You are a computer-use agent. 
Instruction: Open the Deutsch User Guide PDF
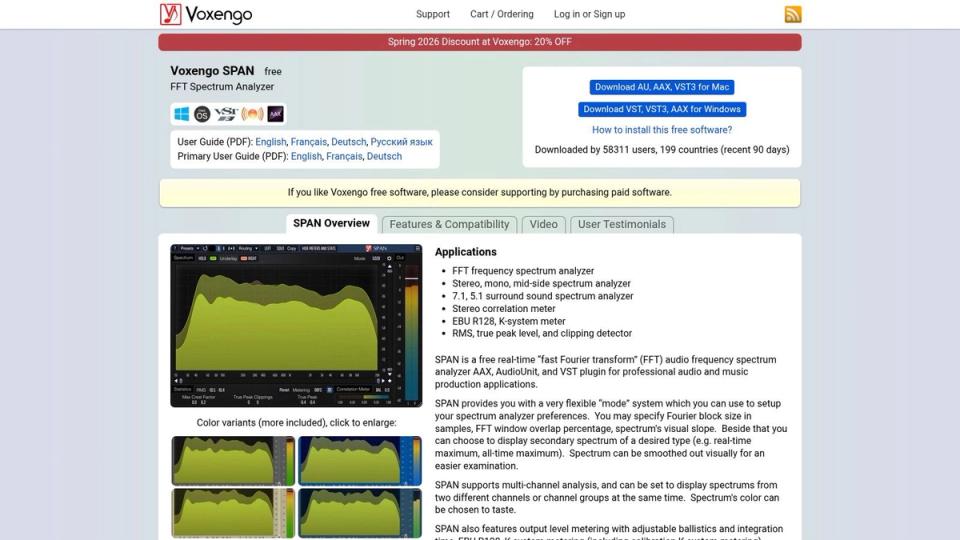coord(348,141)
